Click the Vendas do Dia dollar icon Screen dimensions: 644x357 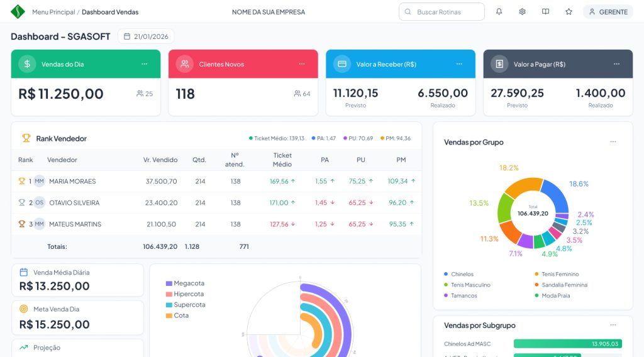(27, 64)
